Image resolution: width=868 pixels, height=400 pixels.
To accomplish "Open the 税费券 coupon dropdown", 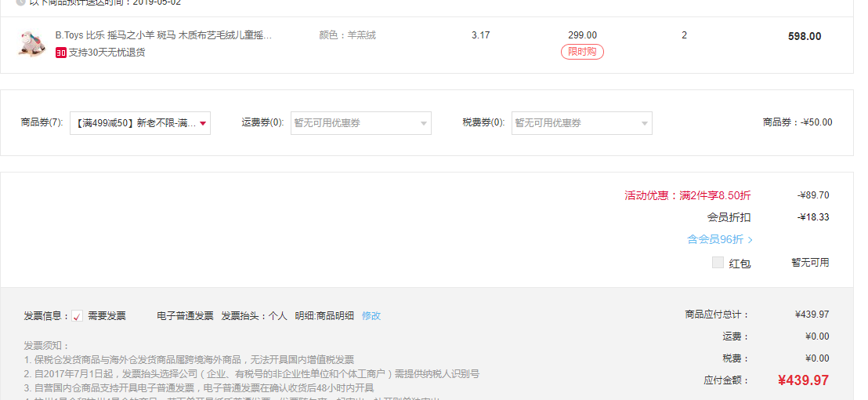I will click(582, 123).
